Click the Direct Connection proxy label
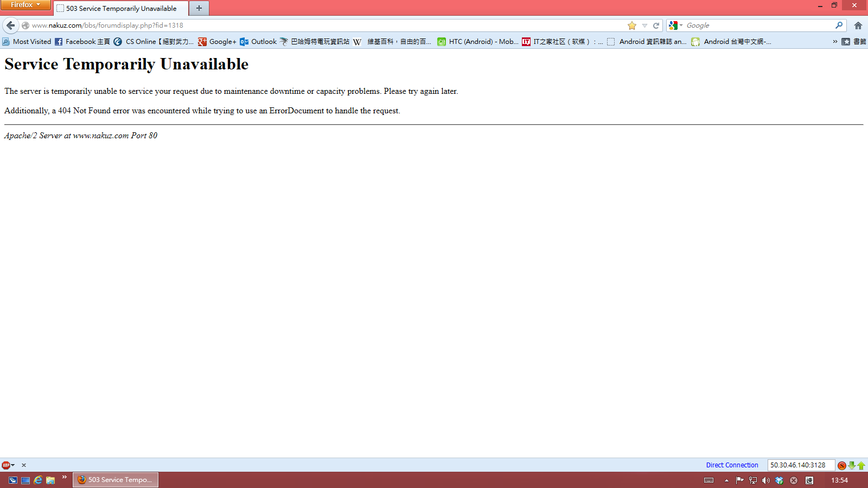Viewport: 868px width, 488px height. 732,465
